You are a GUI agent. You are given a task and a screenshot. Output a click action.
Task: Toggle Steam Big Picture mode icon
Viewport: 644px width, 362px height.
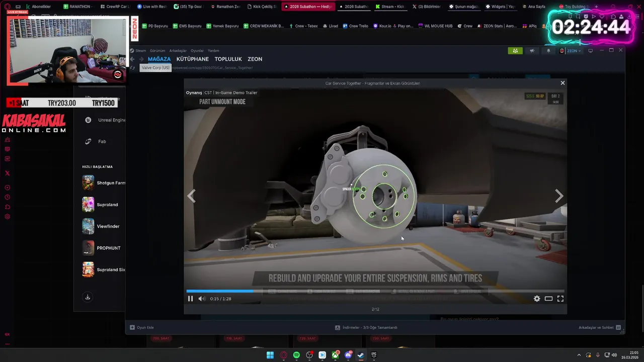(591, 51)
